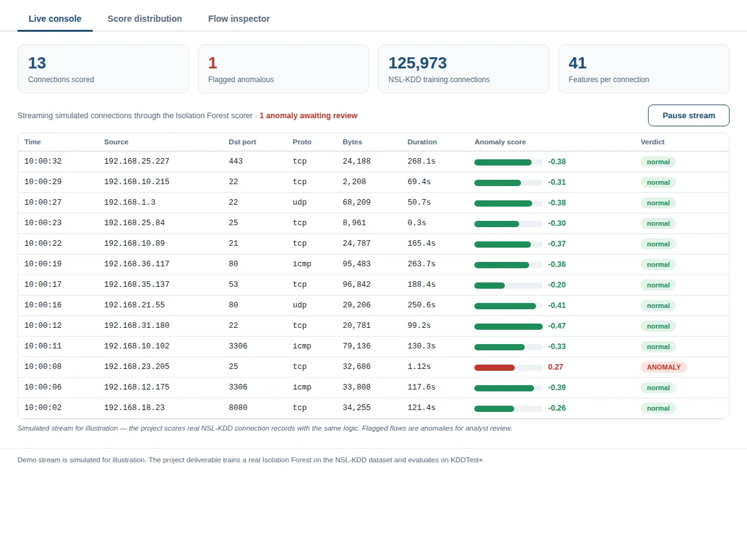
Task: Select source 192.168.10.89
Action: coord(134,244)
